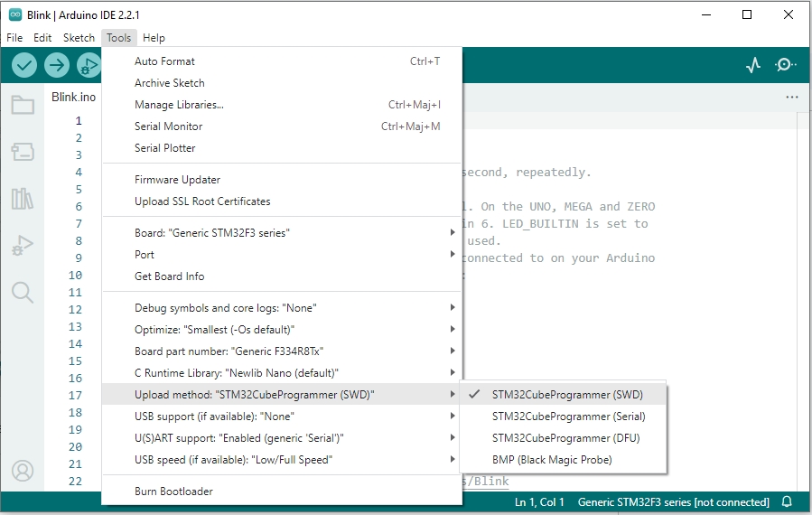Viewport: 812px width, 515px height.
Task: Open the Serial Monitor toolbar icon
Action: point(785,65)
